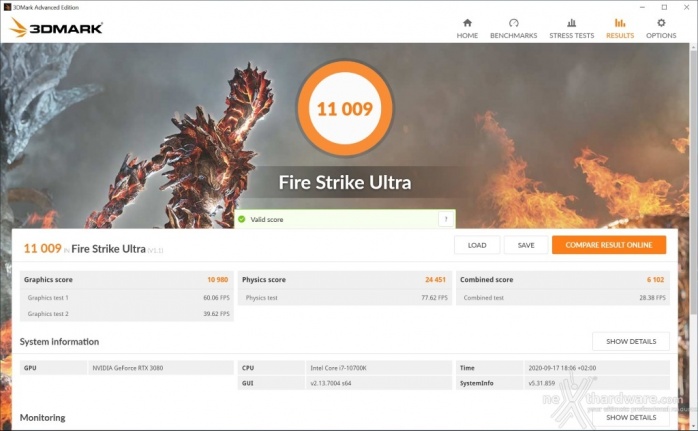
Task: Click the Physics score value 24 451
Action: 435,280
